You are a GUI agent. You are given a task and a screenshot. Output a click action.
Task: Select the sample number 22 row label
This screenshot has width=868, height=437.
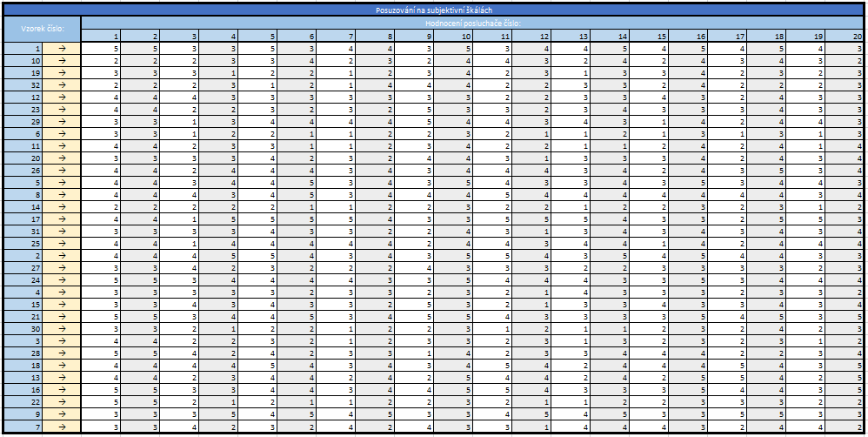click(23, 402)
